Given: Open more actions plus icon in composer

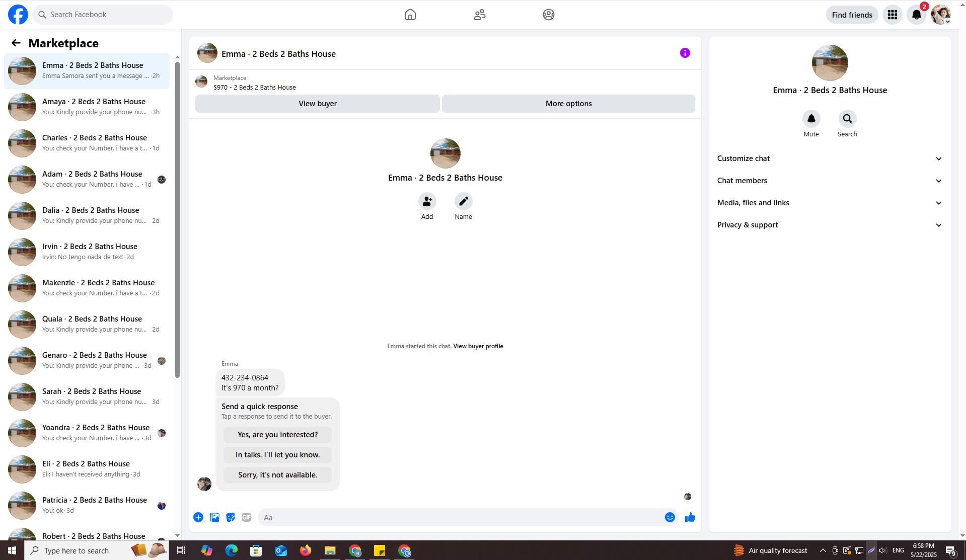Looking at the screenshot, I should [198, 517].
